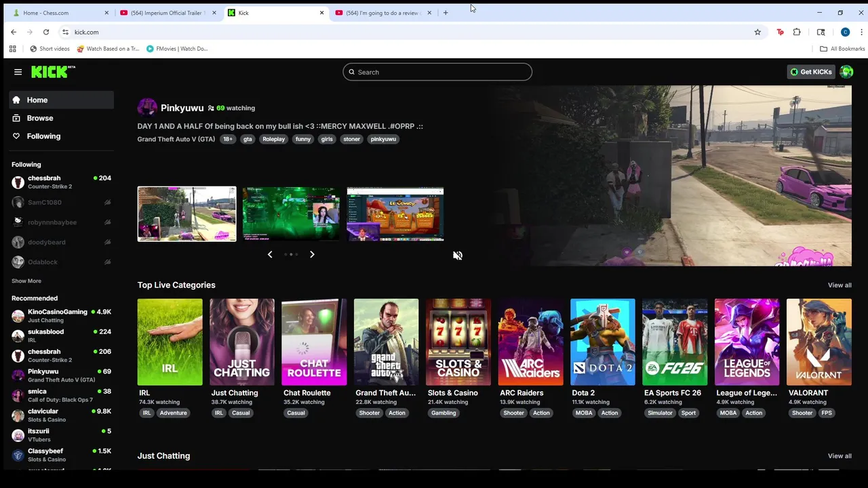Click the Roleplay tag
Image resolution: width=868 pixels, height=488 pixels.
click(274, 139)
